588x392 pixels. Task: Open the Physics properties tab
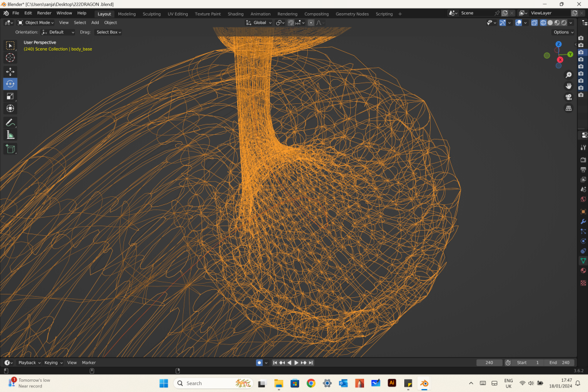tap(583, 241)
